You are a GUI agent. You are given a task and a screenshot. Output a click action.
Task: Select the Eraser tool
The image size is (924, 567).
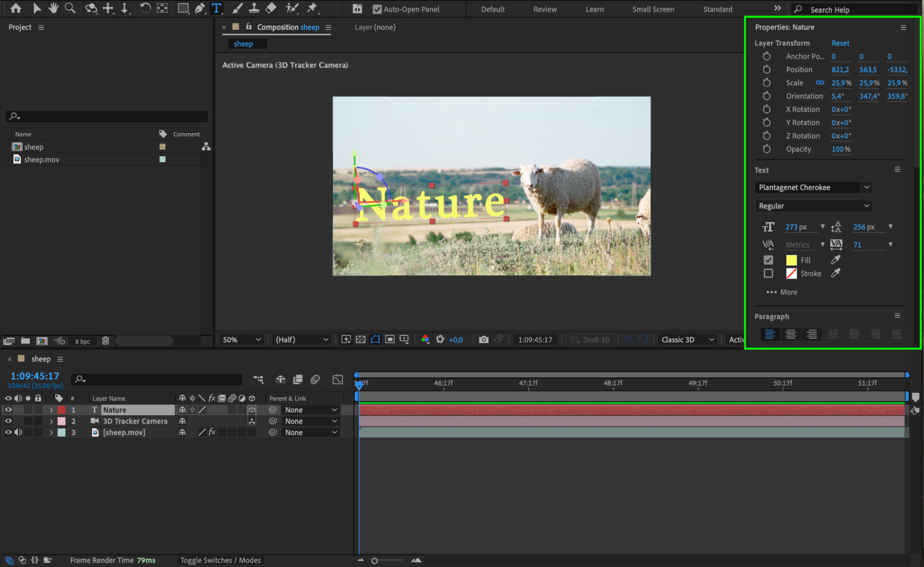coord(271,8)
